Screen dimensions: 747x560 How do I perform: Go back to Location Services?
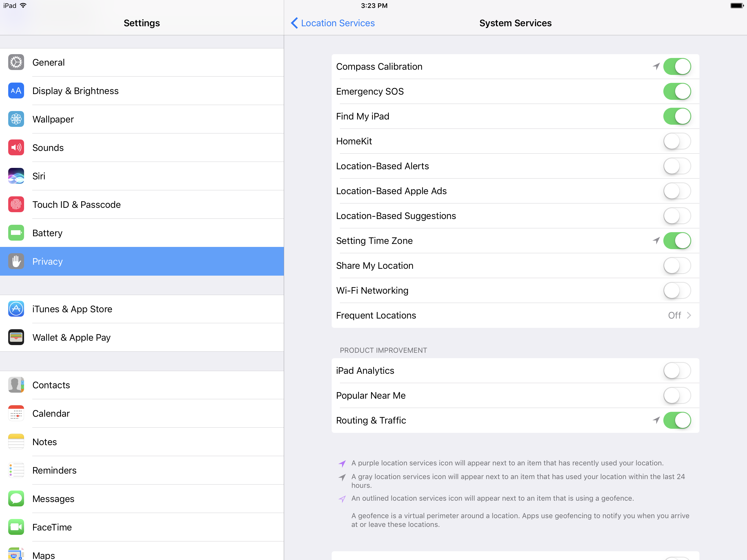click(x=333, y=23)
